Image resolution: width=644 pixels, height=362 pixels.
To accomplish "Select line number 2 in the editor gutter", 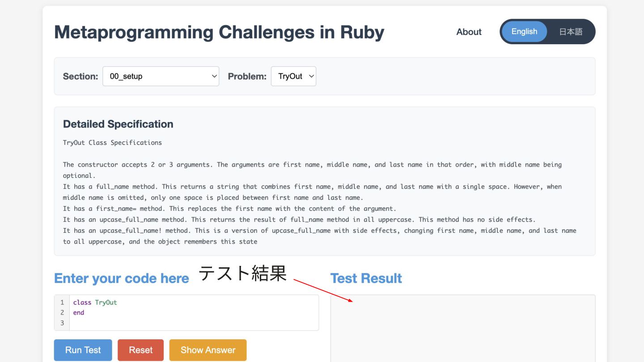I will click(x=62, y=313).
